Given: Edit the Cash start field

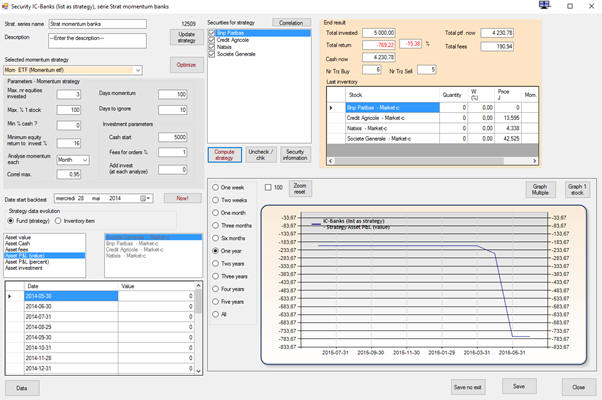Looking at the screenshot, I should (x=173, y=137).
